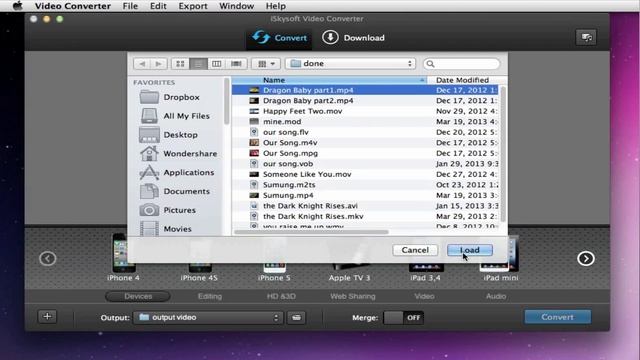
Task: Switch file dialog to icon view
Action: pos(180,64)
